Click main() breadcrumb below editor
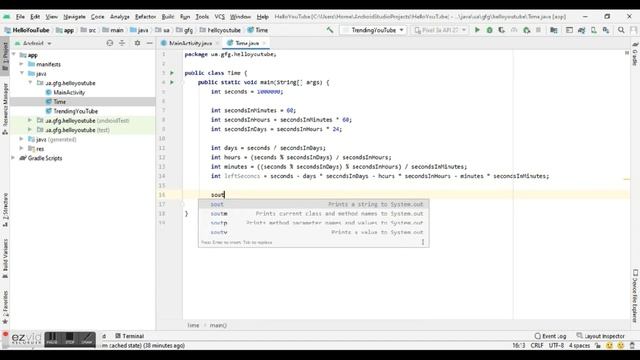Viewport: 640px width, 360px height. point(218,325)
